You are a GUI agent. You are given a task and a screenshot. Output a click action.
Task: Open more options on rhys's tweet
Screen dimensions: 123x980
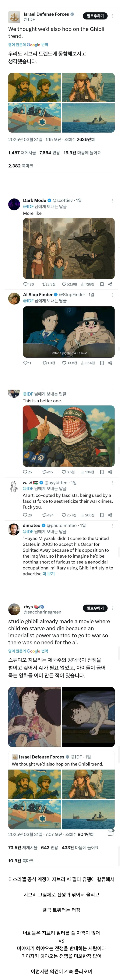(112, 608)
